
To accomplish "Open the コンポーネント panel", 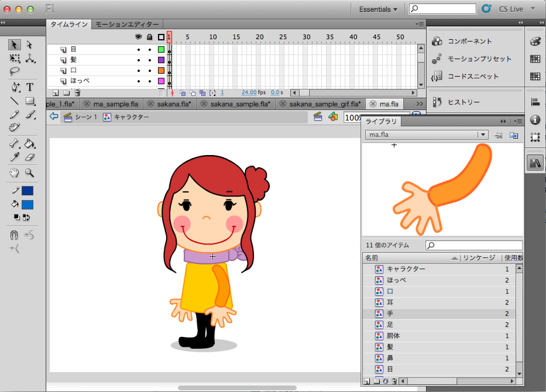I will click(x=470, y=41).
